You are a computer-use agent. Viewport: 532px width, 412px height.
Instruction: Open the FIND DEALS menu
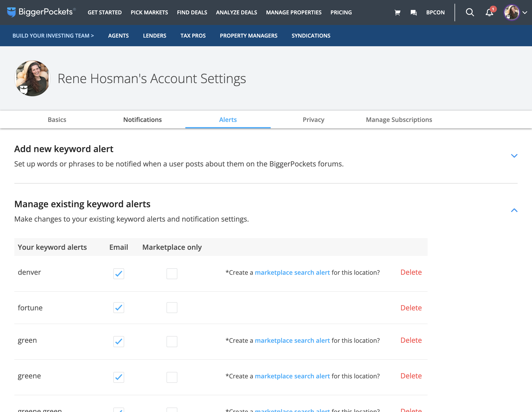click(x=192, y=12)
